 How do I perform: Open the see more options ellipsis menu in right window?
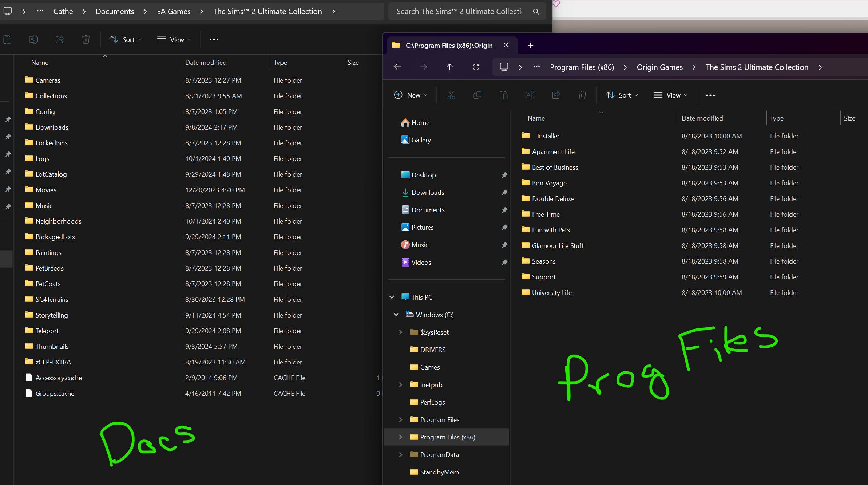pos(710,95)
